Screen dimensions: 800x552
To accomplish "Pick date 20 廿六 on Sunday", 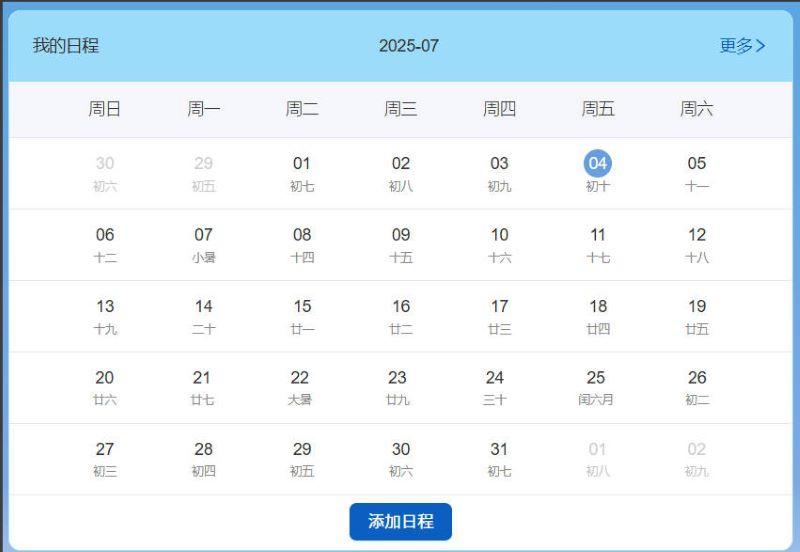I will point(105,387).
